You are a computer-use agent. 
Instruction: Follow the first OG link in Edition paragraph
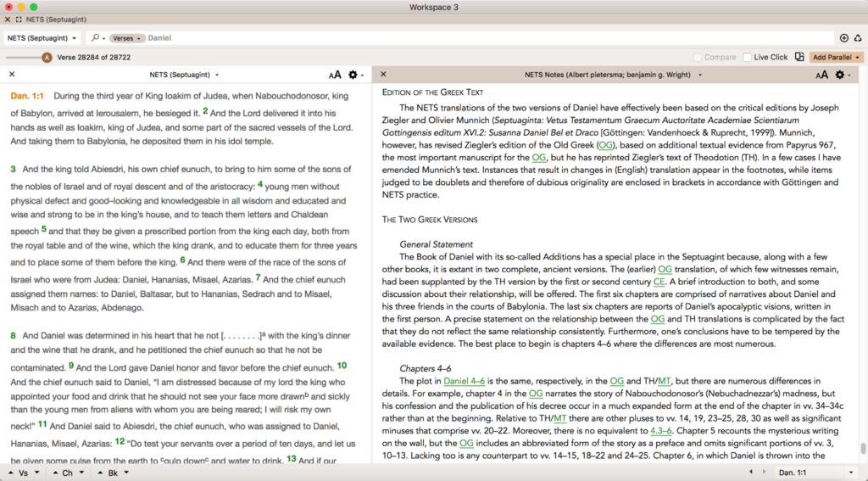pos(605,144)
